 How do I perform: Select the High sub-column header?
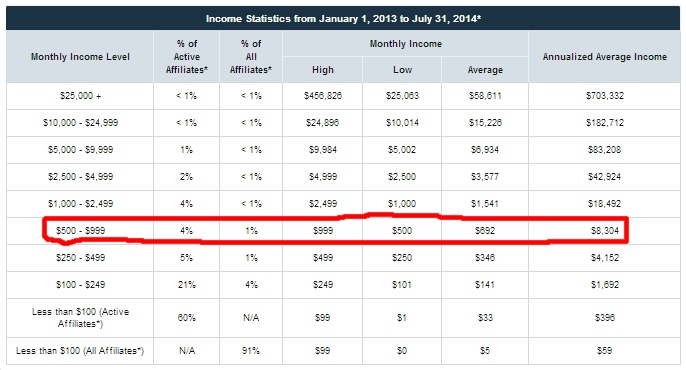(322, 70)
